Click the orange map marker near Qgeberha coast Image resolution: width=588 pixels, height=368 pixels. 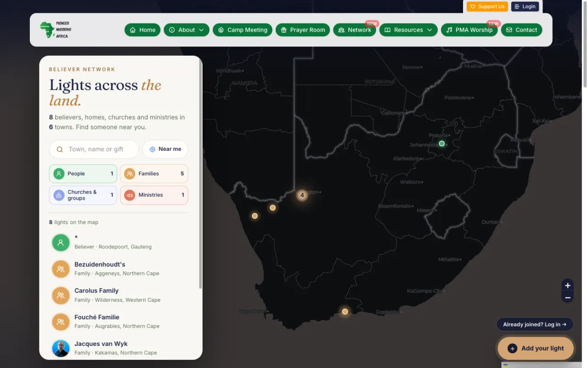(x=345, y=311)
